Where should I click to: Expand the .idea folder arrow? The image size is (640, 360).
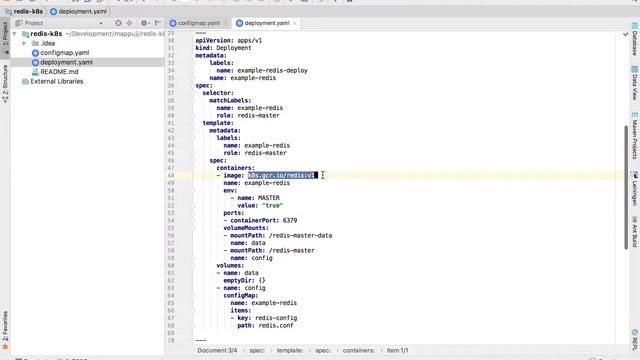[x=24, y=43]
